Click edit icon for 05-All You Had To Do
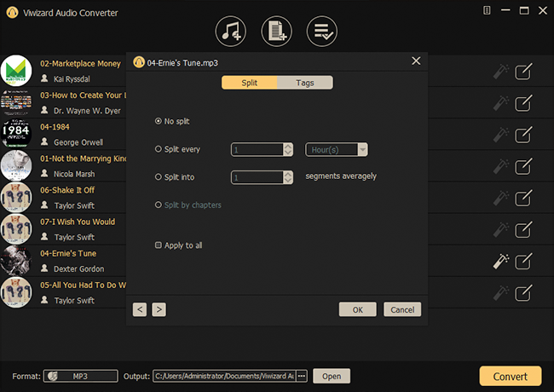Screen dimensions: 554x392 (x=523, y=293)
